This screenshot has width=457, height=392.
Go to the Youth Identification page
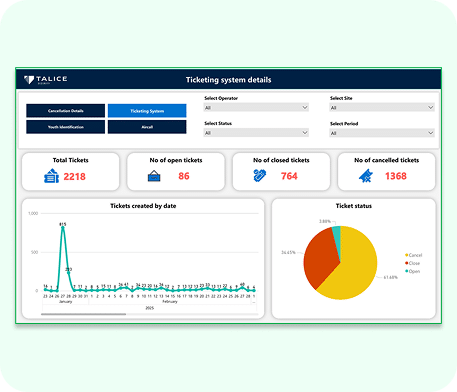tap(66, 127)
